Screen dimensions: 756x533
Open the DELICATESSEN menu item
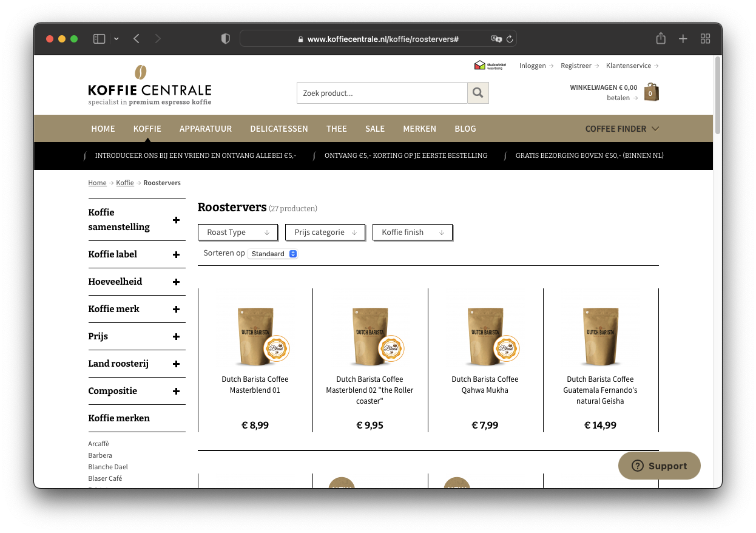(279, 129)
